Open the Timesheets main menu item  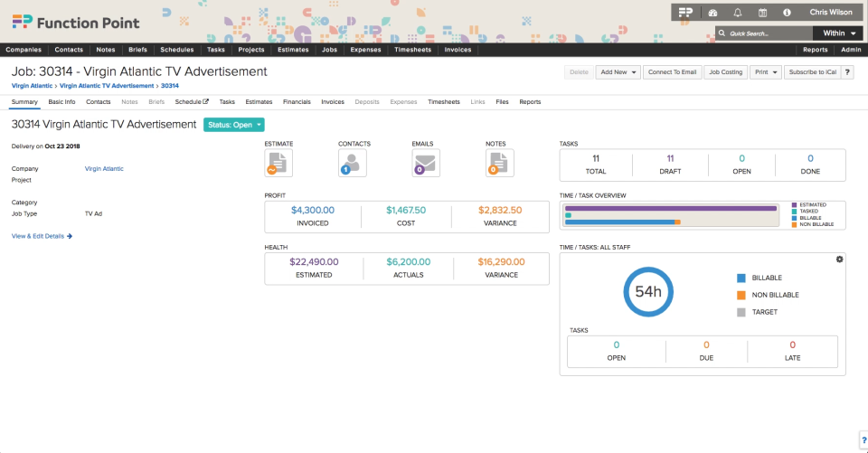[413, 50]
